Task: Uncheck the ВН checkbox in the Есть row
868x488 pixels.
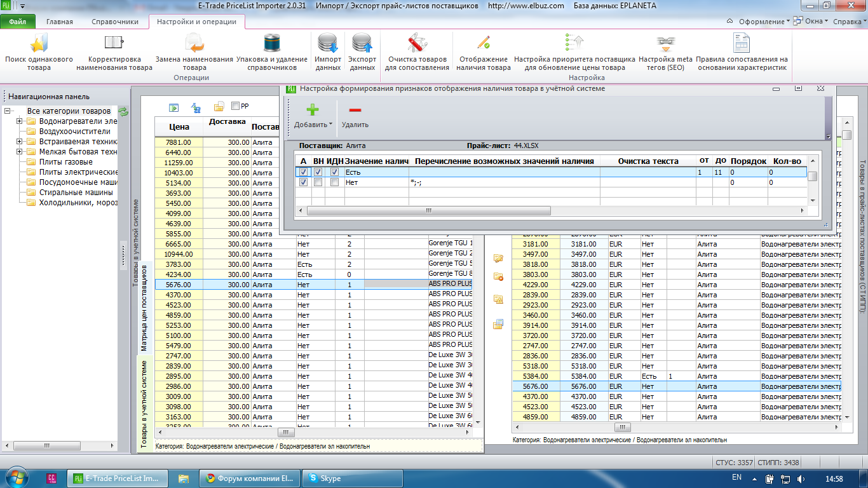Action: pos(318,172)
